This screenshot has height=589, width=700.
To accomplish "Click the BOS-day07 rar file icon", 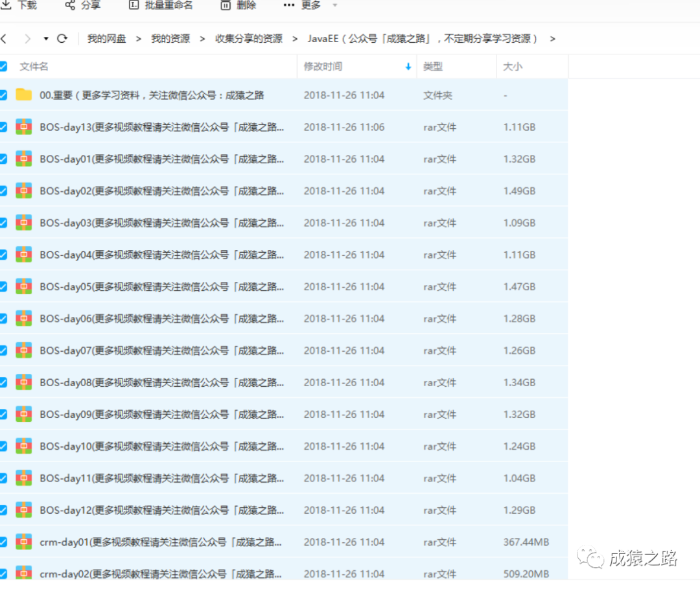I will pyautogui.click(x=24, y=350).
